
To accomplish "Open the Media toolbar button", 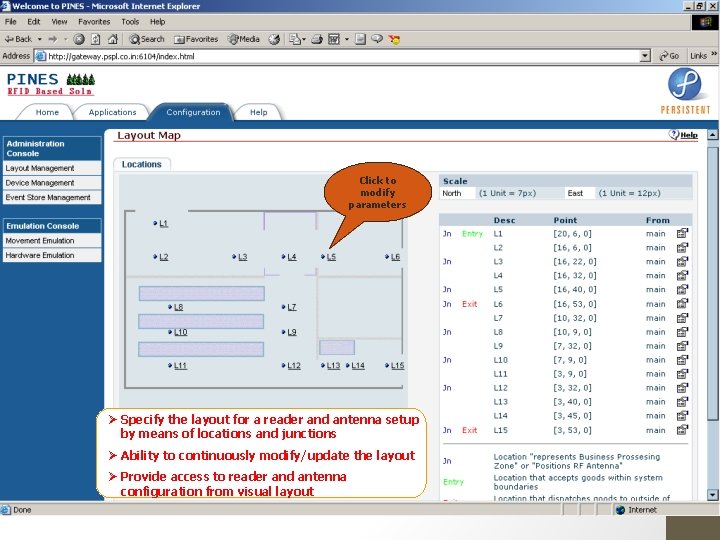I will click(x=244, y=39).
